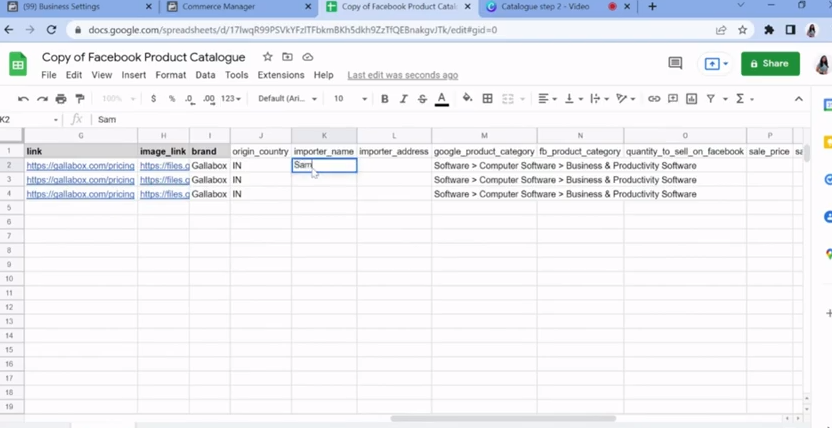Reload the browser page
The height and width of the screenshot is (428, 832).
(51, 30)
